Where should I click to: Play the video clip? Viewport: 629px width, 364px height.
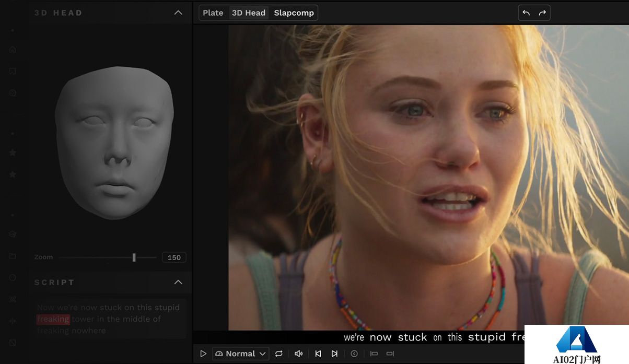(203, 354)
